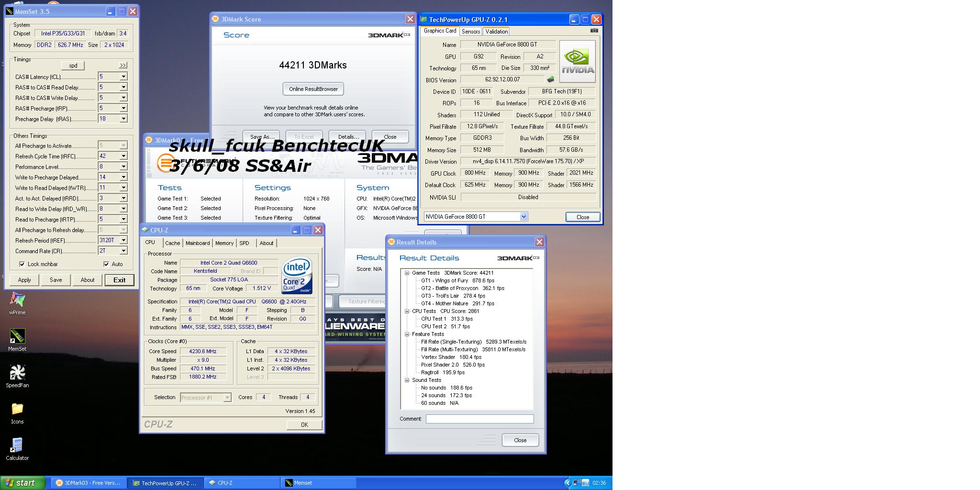Open the About tab in CPU-Z

click(267, 243)
